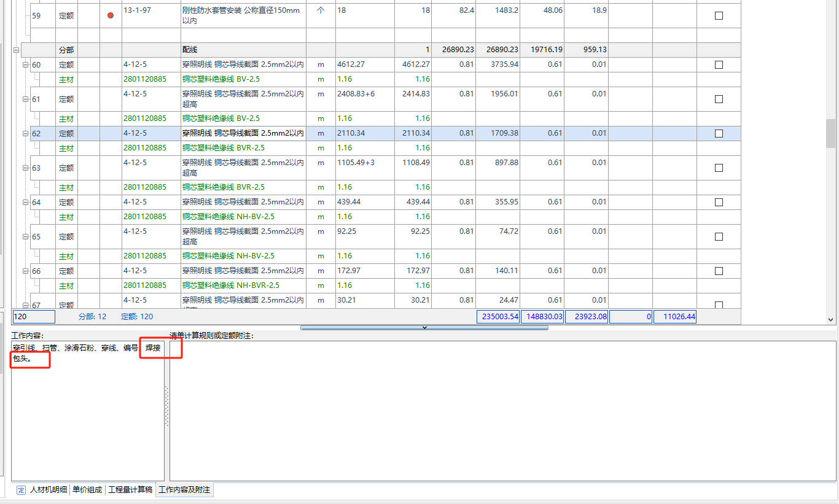The image size is (839, 504).
Task: Collapse the tree node of row 64
Action: click(x=26, y=202)
